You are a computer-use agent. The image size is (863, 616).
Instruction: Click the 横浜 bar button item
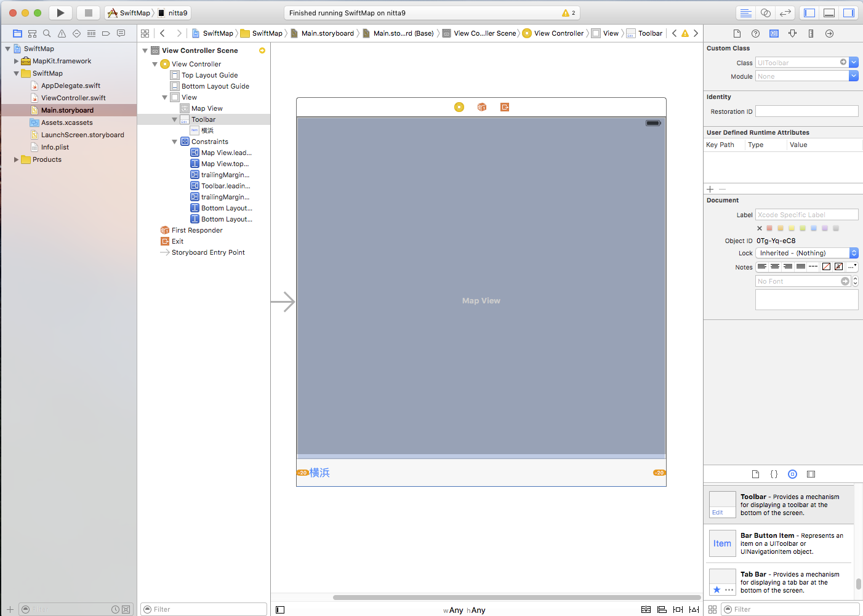pos(319,473)
